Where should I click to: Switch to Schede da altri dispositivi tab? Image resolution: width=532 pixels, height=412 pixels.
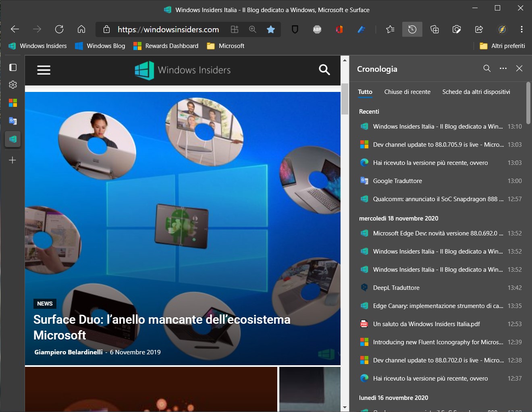pos(476,92)
